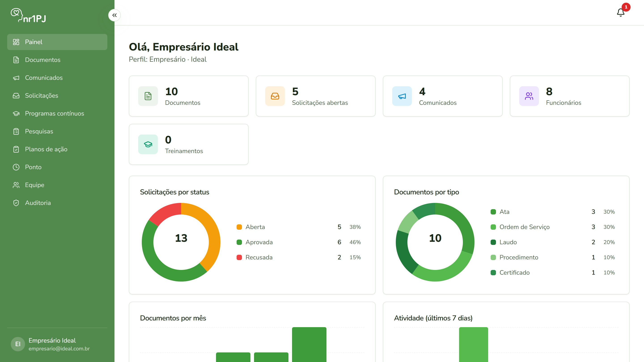This screenshot has width=644, height=362.
Task: Click the Comunicados megaphone icon in sidebar
Action: [x=16, y=78]
